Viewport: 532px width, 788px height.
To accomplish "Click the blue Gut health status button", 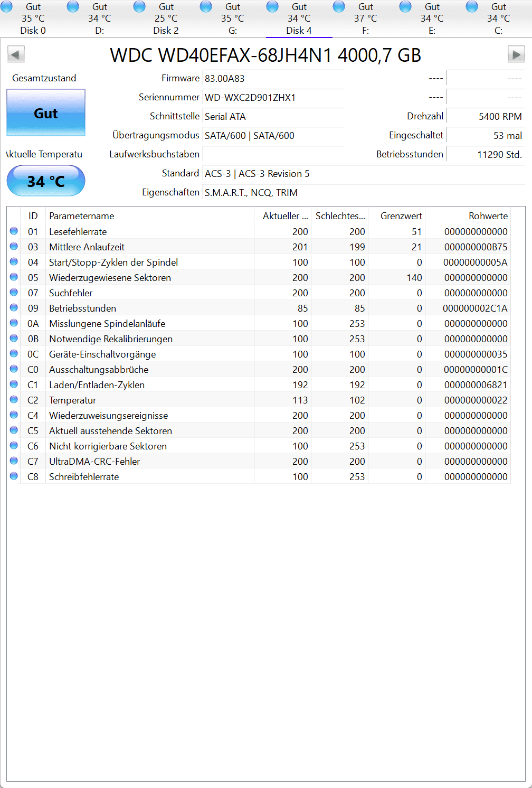I will click(46, 112).
